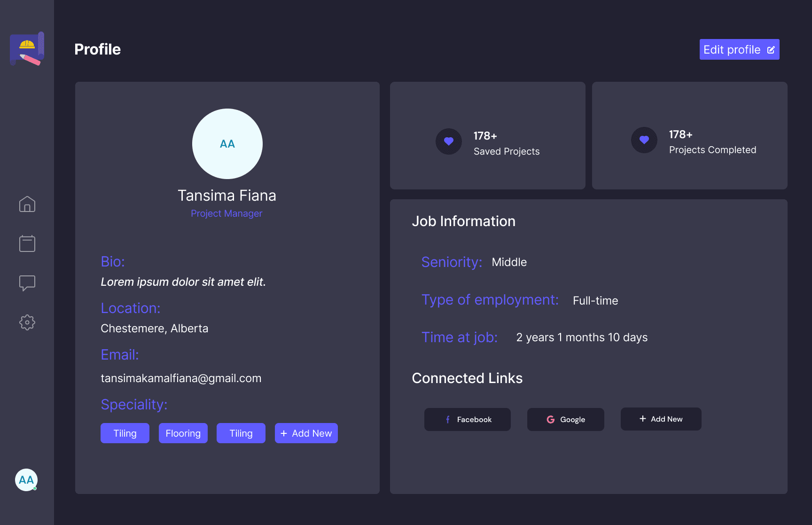812x525 pixels.
Task: Click the 2 years 1 months 10 days value
Action: tap(582, 337)
